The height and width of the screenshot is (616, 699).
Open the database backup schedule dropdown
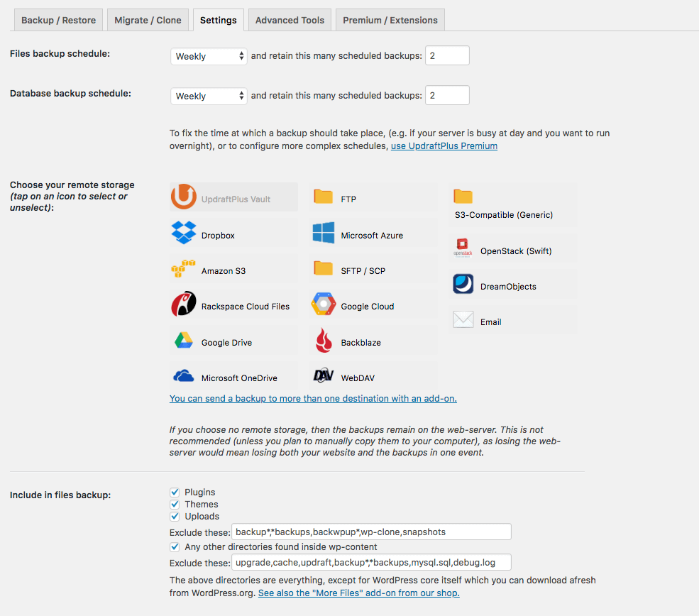[208, 95]
